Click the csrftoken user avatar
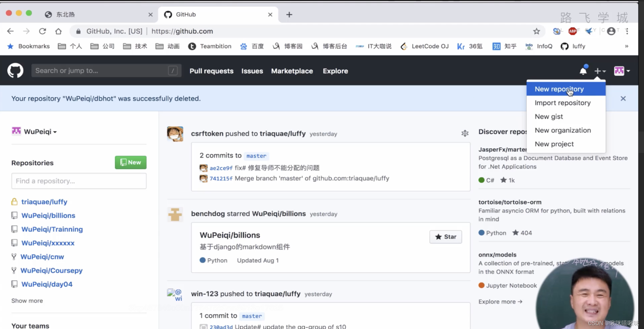644x329 pixels. click(175, 134)
